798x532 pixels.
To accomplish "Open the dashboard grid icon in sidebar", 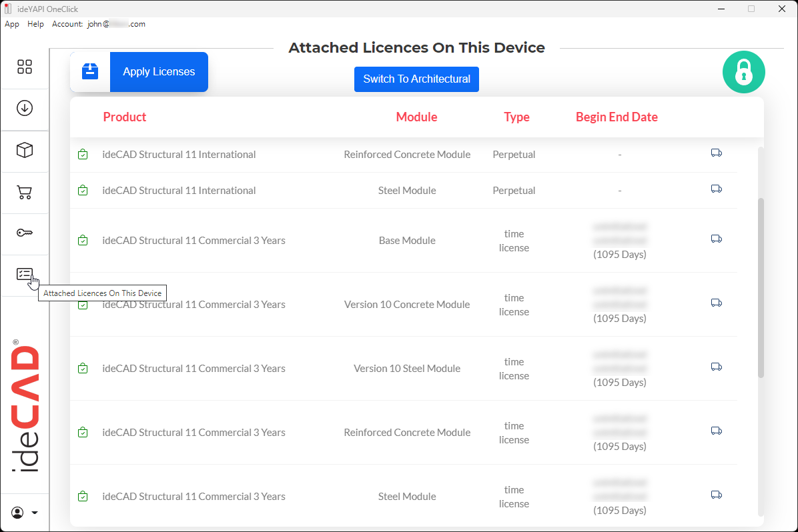I will [25, 67].
